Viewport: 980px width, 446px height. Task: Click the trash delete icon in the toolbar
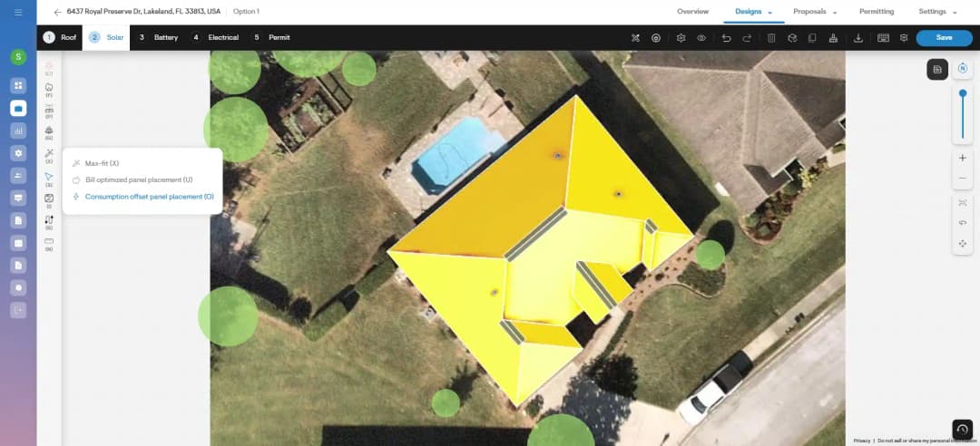tap(771, 38)
